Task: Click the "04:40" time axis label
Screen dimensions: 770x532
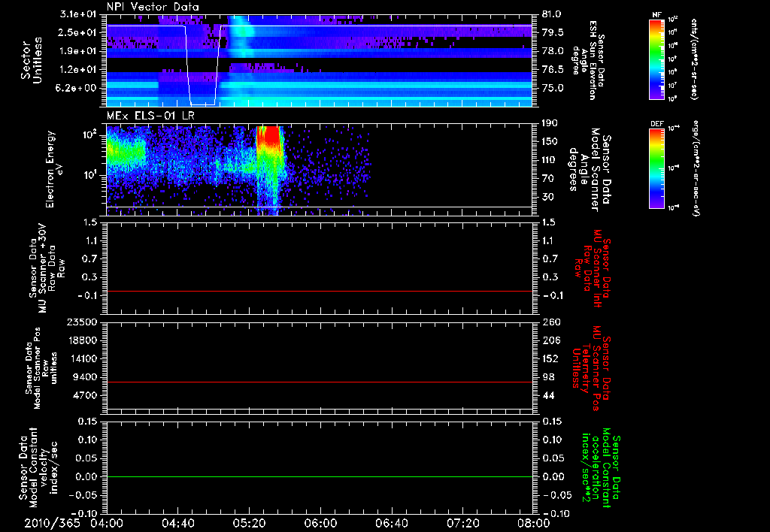Action: click(x=177, y=523)
